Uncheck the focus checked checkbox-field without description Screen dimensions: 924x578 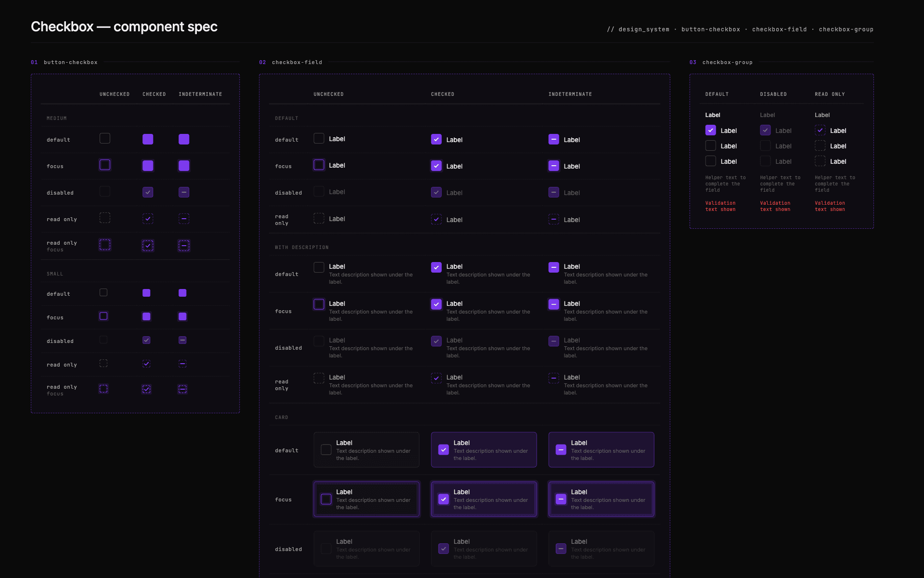point(436,166)
